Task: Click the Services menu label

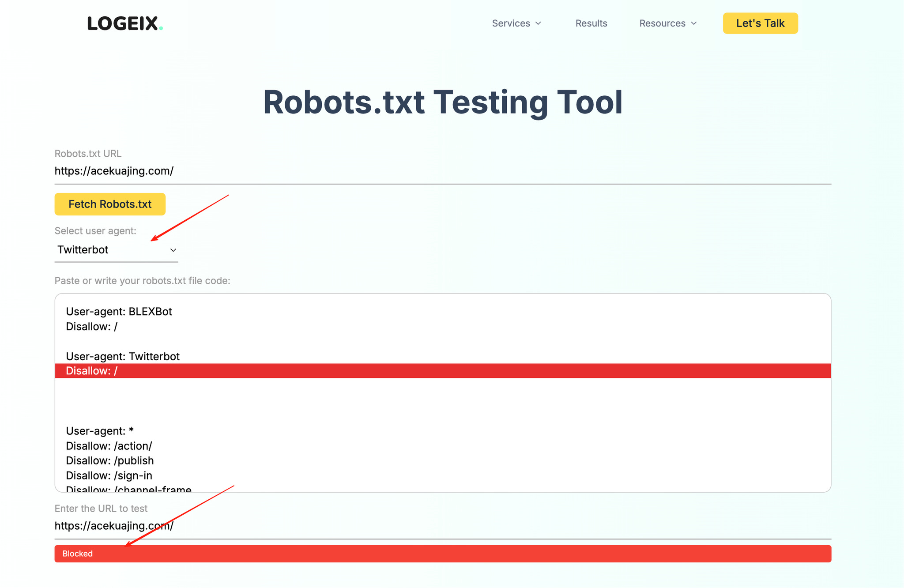Action: (511, 23)
